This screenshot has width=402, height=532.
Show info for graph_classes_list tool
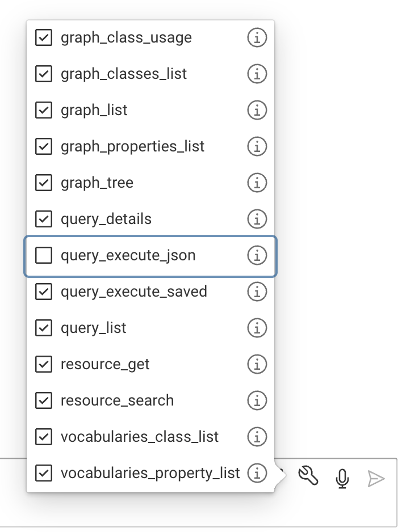click(257, 74)
